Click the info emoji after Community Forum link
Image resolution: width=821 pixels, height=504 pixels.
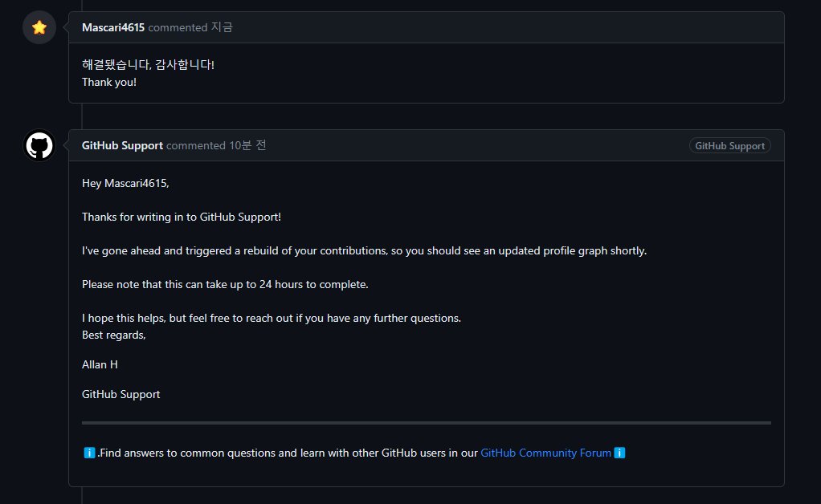tap(619, 453)
